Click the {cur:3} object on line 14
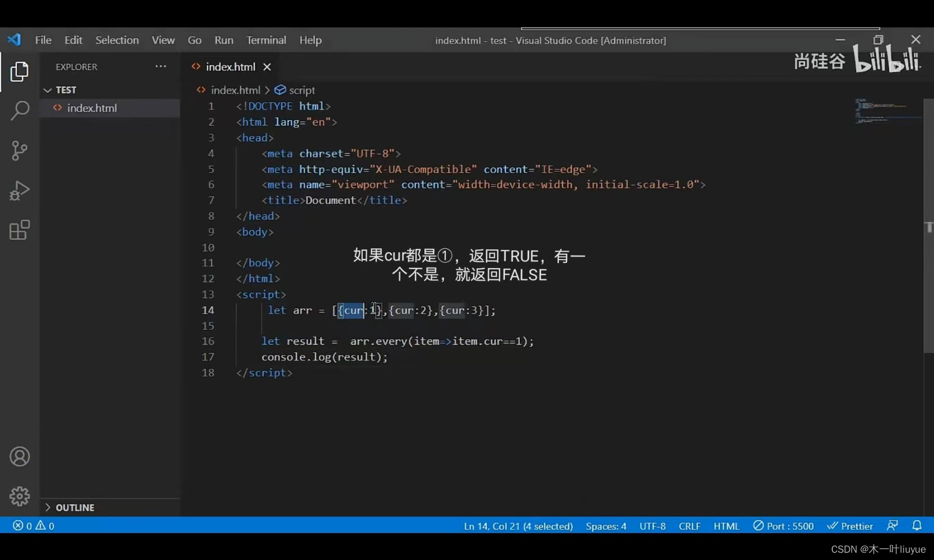 (x=461, y=310)
